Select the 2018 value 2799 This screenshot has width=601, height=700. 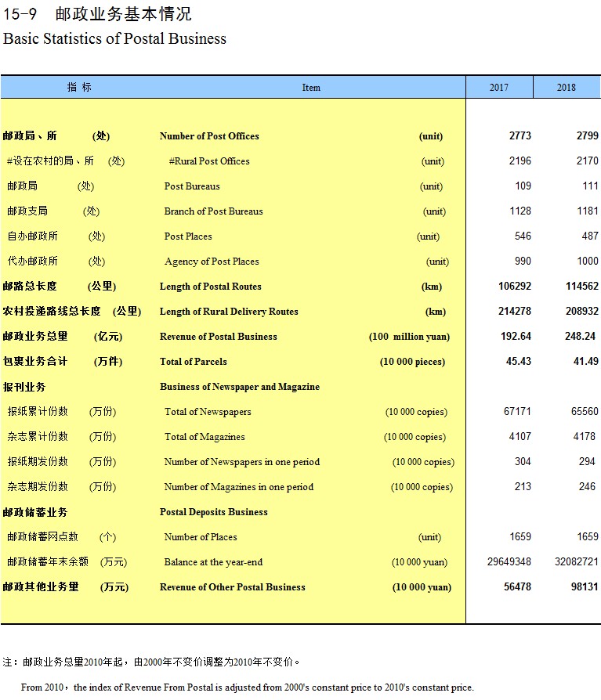pyautogui.click(x=587, y=135)
